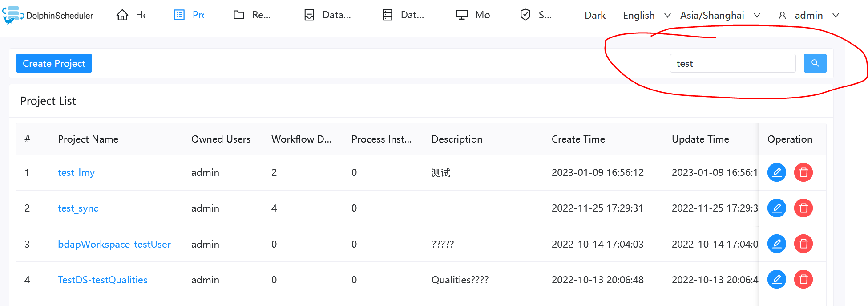Open the Asia/Shanghai timezone dropdown
Screen dimensions: 868x306
[x=719, y=15]
